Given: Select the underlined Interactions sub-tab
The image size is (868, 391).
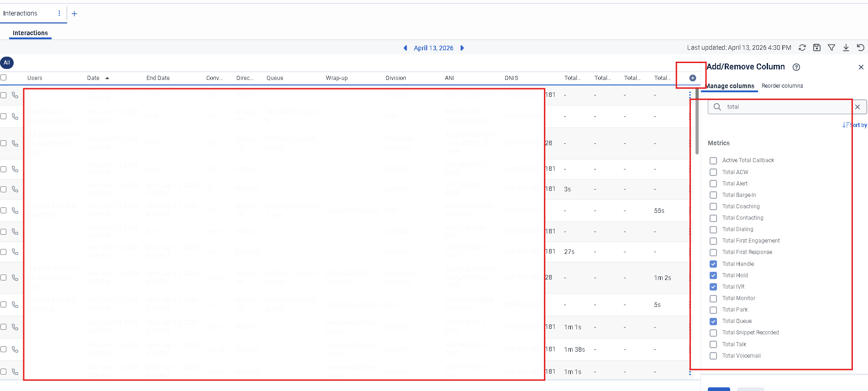Looking at the screenshot, I should tap(30, 33).
